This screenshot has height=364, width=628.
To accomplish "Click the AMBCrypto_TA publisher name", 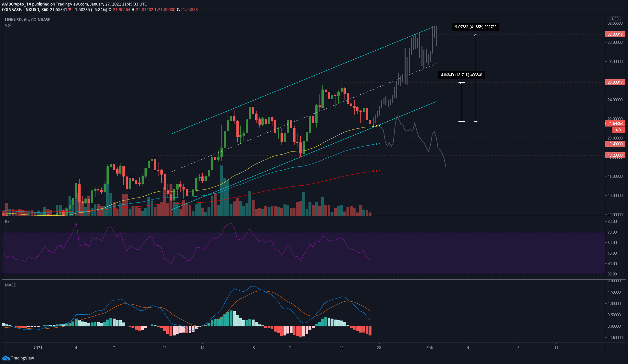I will 17,4.
